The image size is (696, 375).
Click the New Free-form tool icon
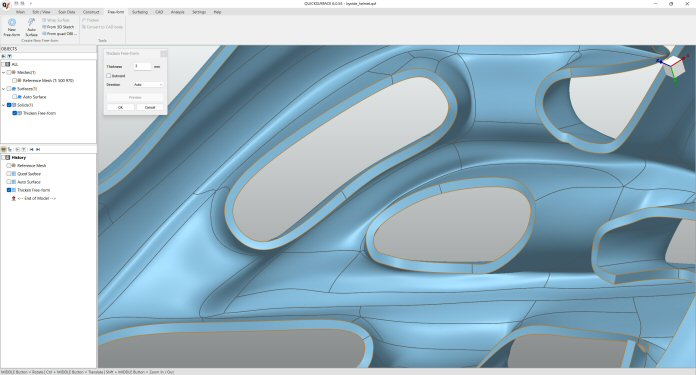click(12, 23)
